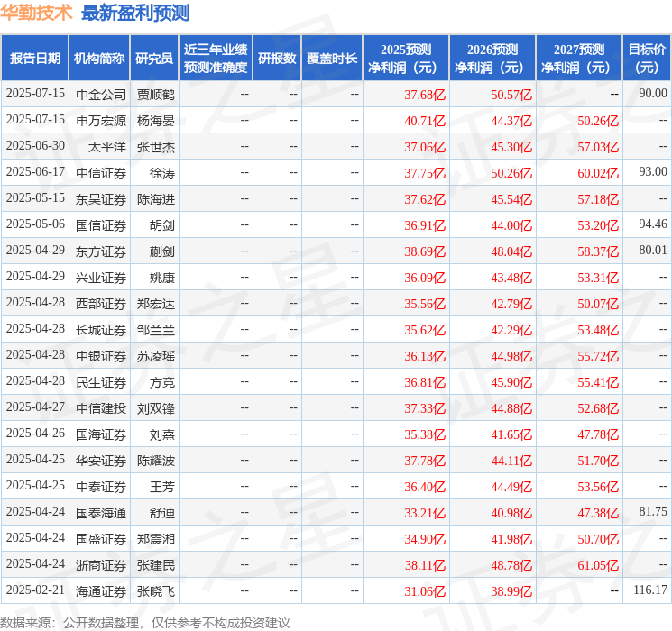The width and height of the screenshot is (672, 631).
Task: Click the 2027预测净利润 column header
Action: click(x=579, y=59)
